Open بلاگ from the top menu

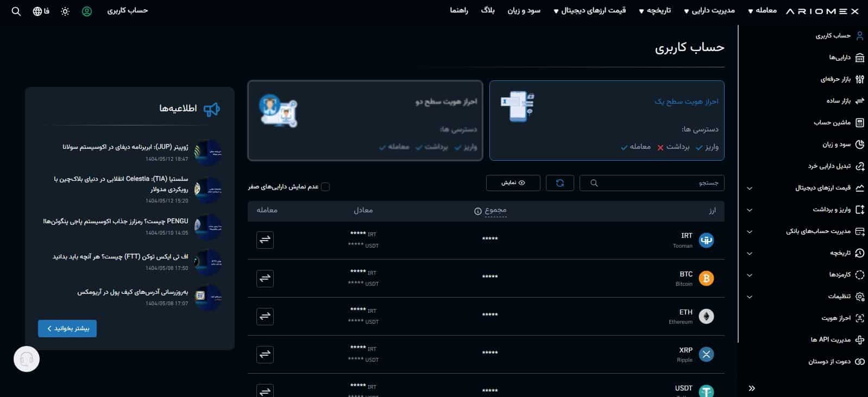click(x=488, y=11)
